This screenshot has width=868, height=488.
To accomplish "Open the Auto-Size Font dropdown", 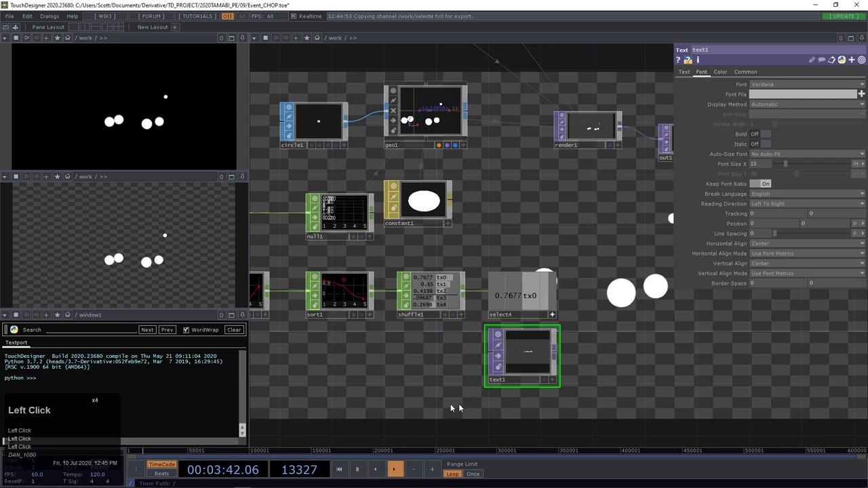I will [x=807, y=154].
